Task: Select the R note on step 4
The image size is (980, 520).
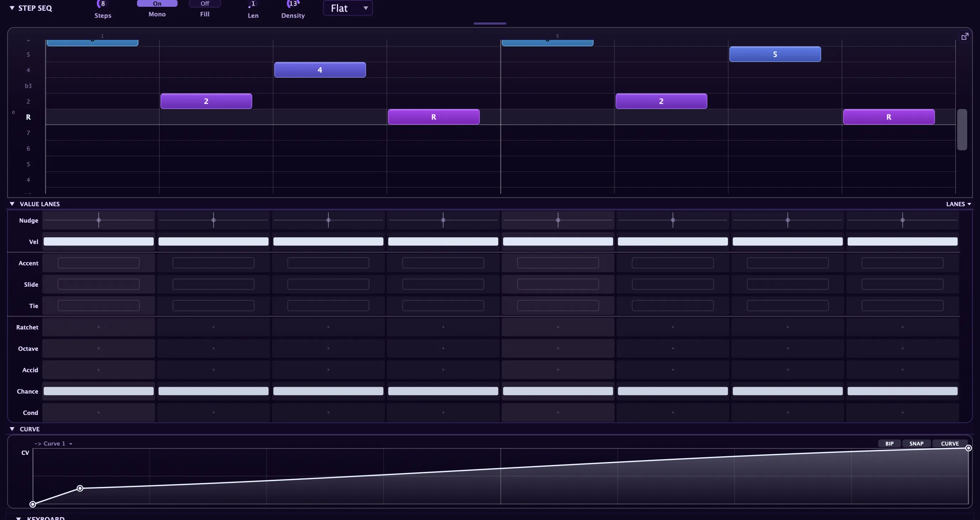Action: click(x=434, y=117)
